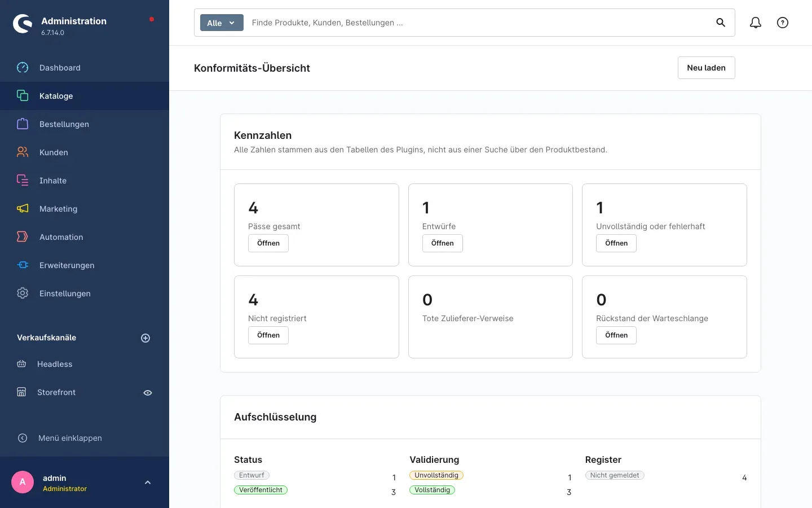Click the Dashboard speedometer icon
Screen dimensions: 812x508
[23, 68]
